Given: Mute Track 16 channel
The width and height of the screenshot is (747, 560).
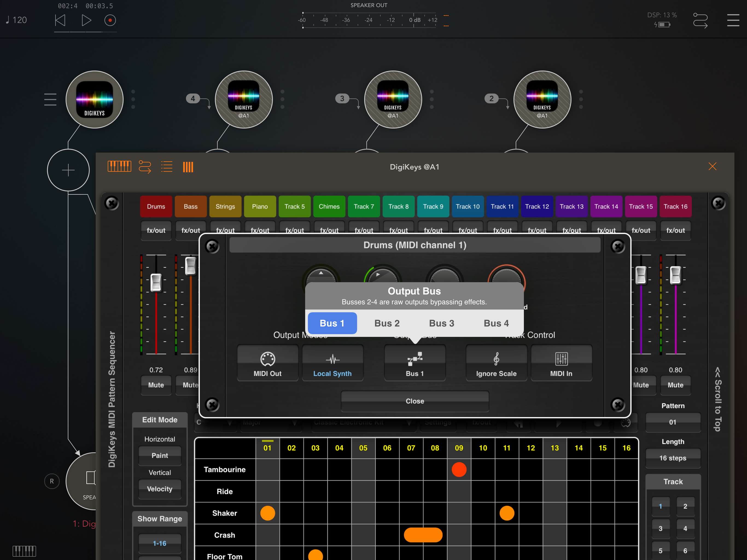Looking at the screenshot, I should [675, 385].
